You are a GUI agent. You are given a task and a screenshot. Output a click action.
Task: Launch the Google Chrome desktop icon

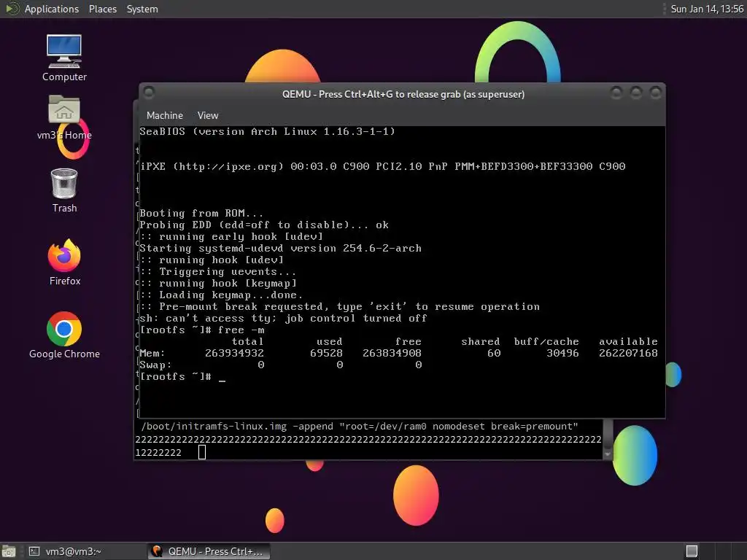[x=64, y=335]
